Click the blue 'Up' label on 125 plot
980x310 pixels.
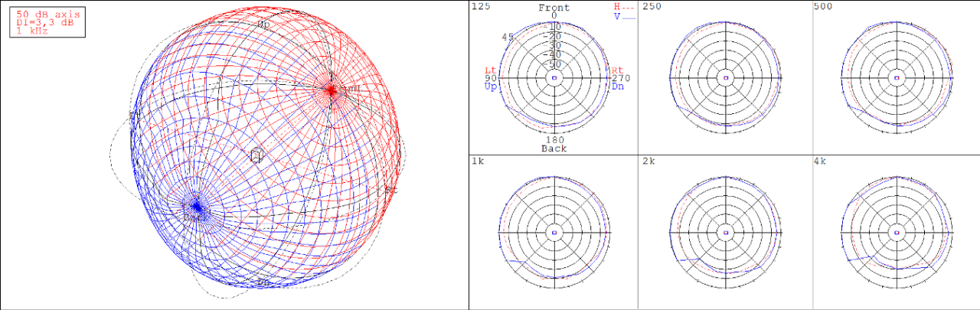click(x=490, y=86)
